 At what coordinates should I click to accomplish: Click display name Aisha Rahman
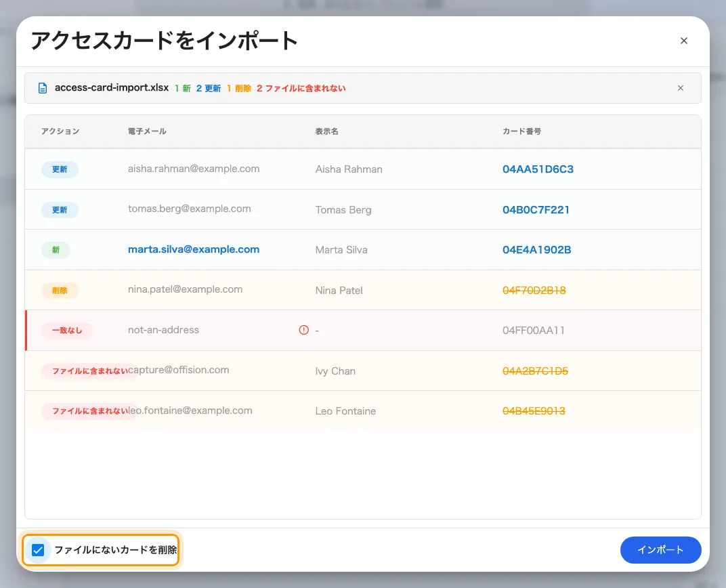pyautogui.click(x=349, y=169)
